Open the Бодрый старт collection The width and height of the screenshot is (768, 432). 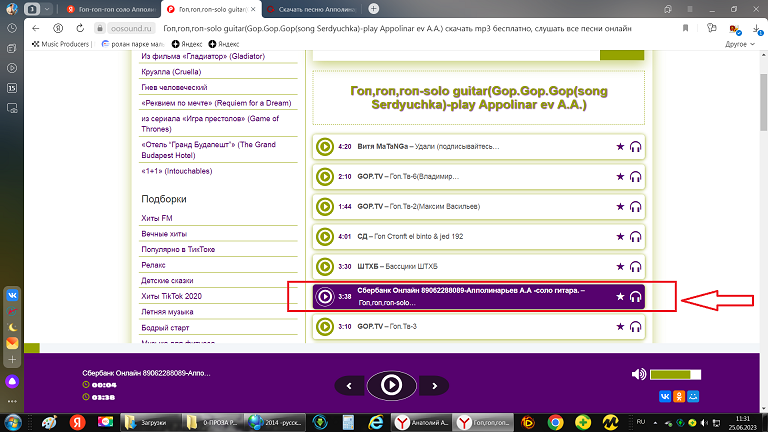[x=165, y=328]
